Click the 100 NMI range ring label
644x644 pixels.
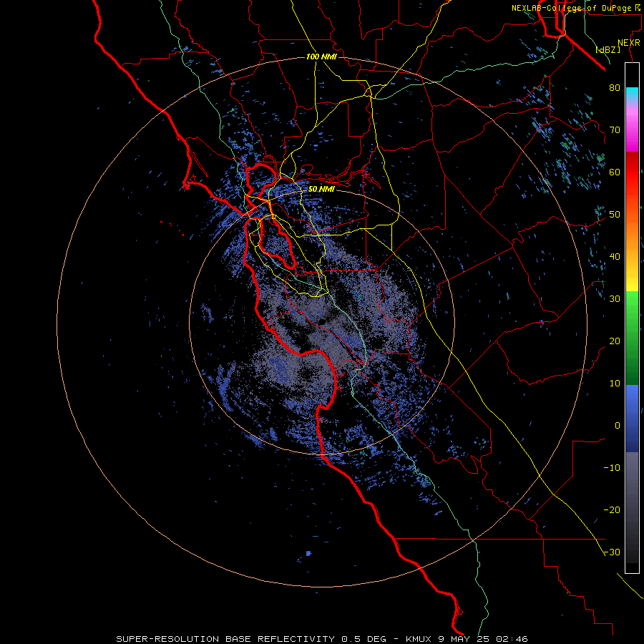(321, 57)
